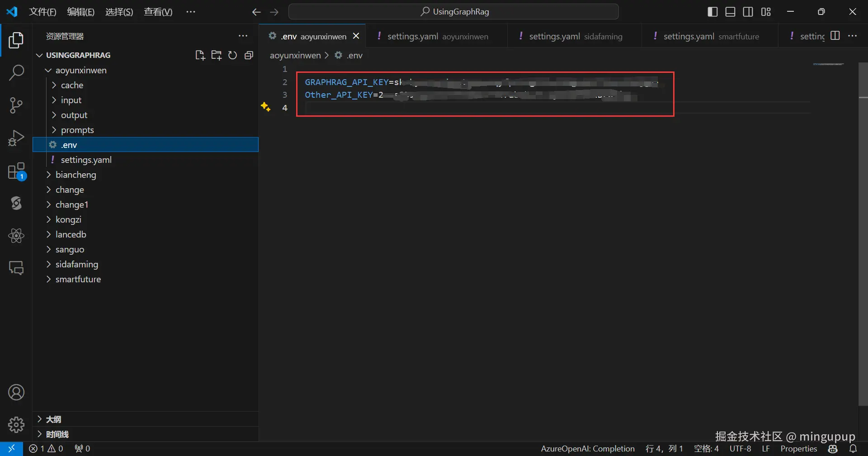Click AzureOpenAI: Completion status item
Image resolution: width=868 pixels, height=456 pixels.
tap(588, 449)
